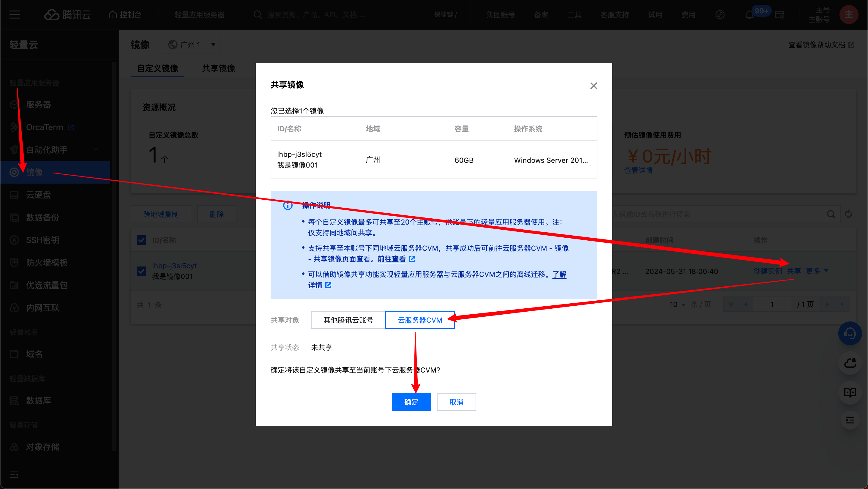
Task: Open the hamburger menu icon top-left
Action: [15, 15]
